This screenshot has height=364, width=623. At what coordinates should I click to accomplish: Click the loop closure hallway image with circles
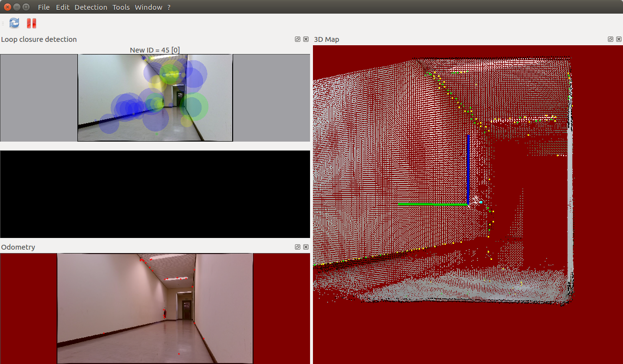155,97
